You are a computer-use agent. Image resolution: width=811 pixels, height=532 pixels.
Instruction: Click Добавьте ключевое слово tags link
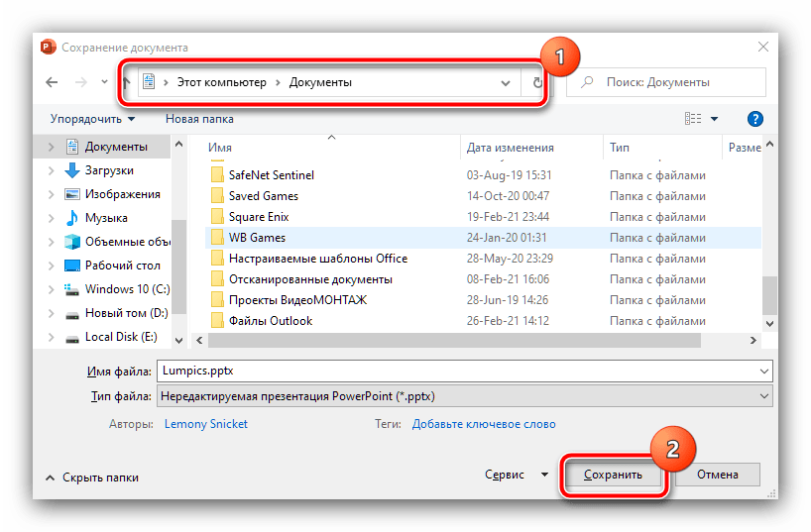(x=483, y=424)
